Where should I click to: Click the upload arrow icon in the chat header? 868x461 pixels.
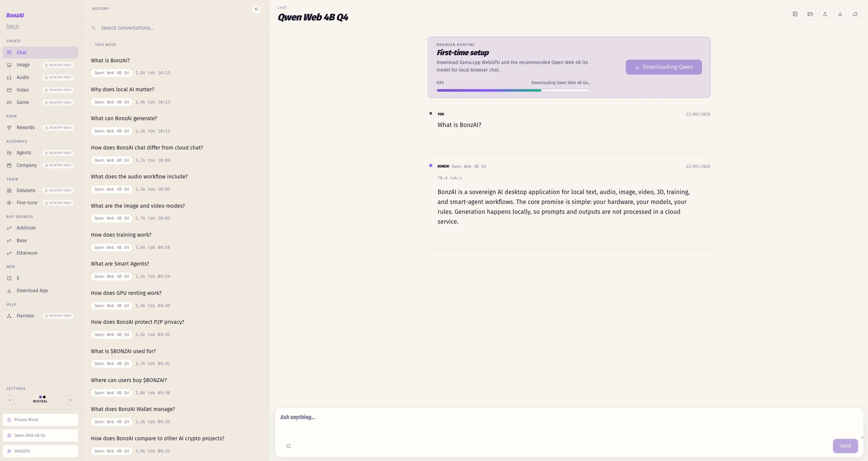(825, 14)
